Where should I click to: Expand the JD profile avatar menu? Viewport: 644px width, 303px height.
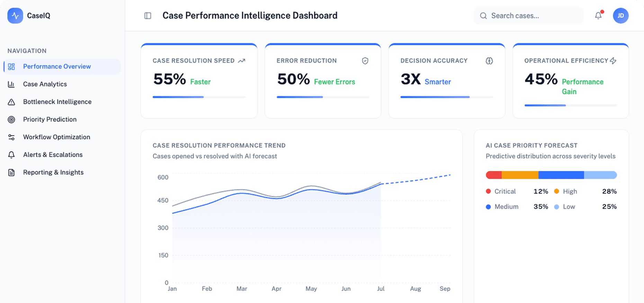pyautogui.click(x=621, y=16)
